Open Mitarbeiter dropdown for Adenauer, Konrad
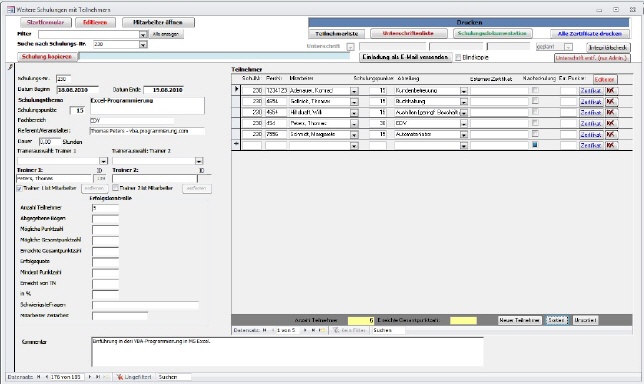The height and width of the screenshot is (384, 644). click(354, 91)
